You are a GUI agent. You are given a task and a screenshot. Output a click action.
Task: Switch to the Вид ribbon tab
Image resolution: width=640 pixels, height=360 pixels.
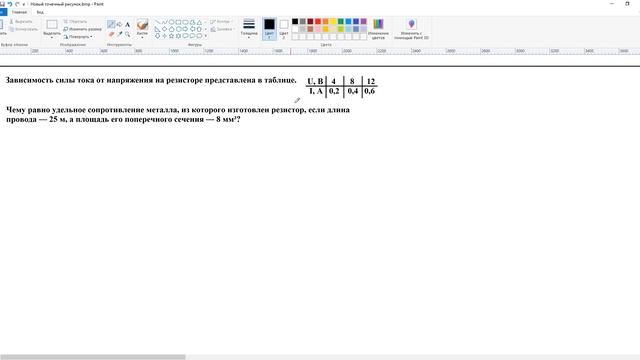tap(40, 12)
